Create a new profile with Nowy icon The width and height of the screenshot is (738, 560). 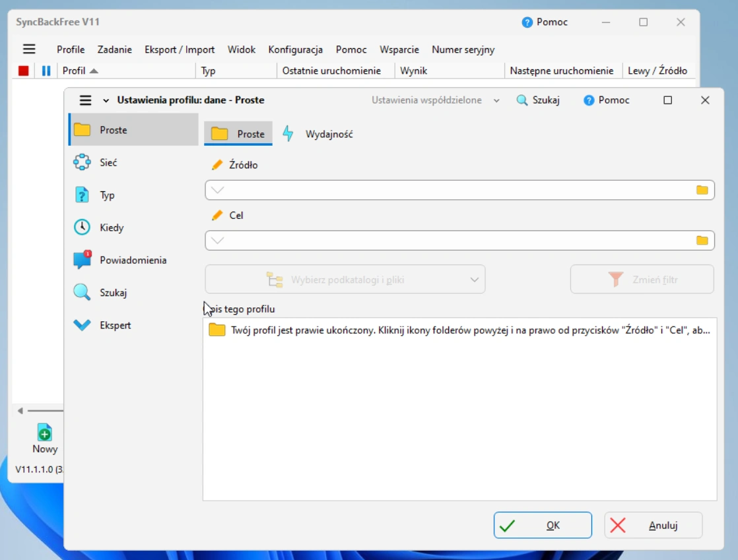pos(45,438)
